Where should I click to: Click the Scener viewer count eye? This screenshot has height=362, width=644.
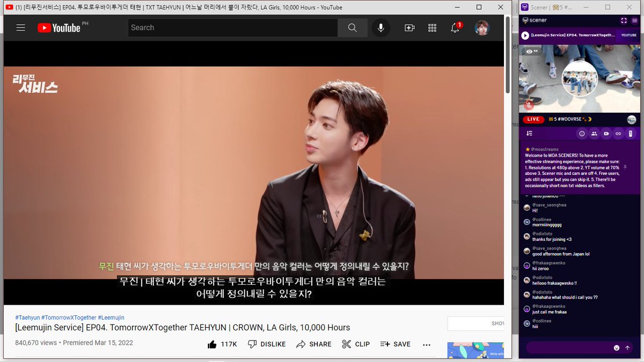coord(532,51)
